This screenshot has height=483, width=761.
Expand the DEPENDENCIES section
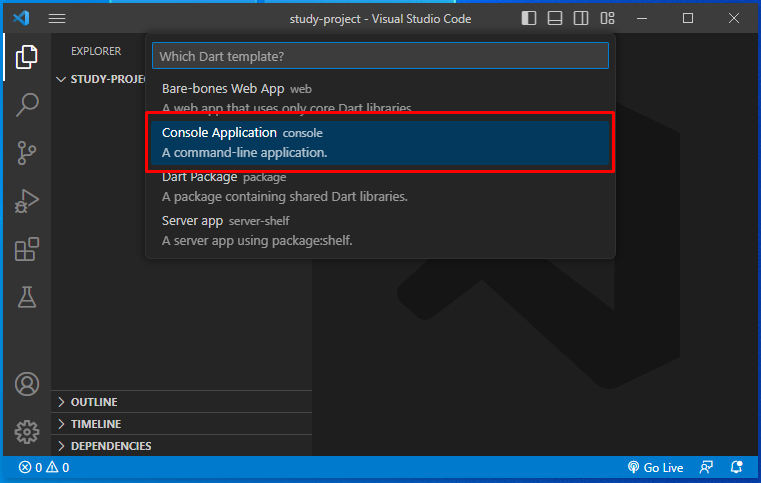click(x=182, y=446)
